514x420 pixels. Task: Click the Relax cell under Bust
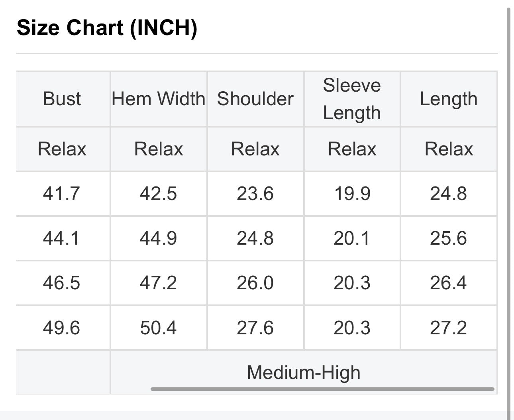(62, 149)
